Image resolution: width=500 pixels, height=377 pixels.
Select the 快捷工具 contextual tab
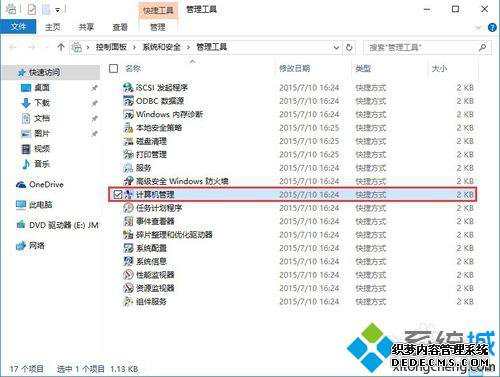click(158, 10)
